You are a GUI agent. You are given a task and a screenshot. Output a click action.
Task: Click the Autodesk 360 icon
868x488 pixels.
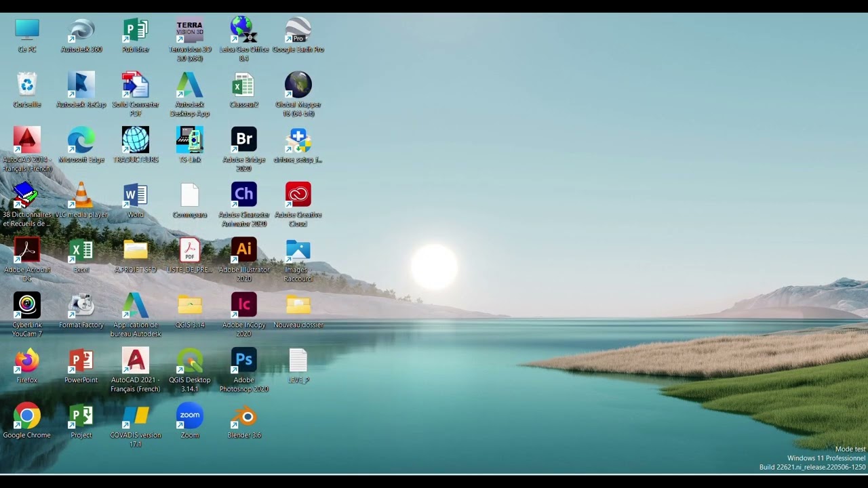point(81,30)
